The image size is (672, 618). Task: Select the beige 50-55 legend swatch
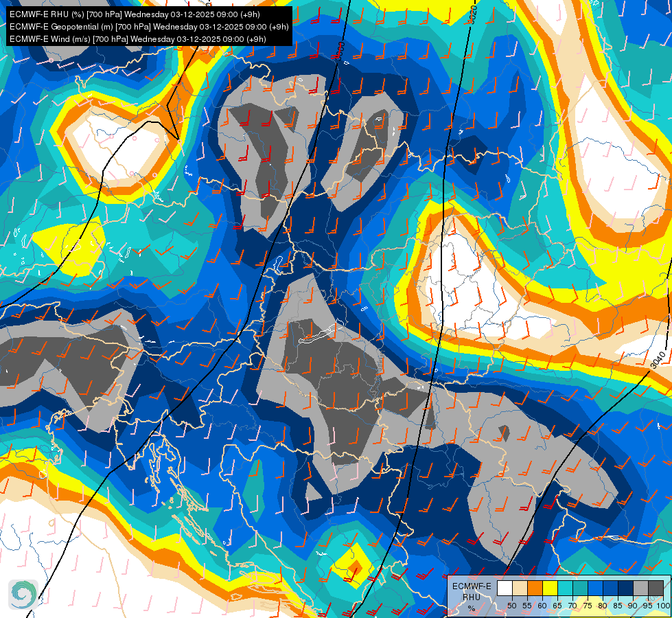coord(520,588)
